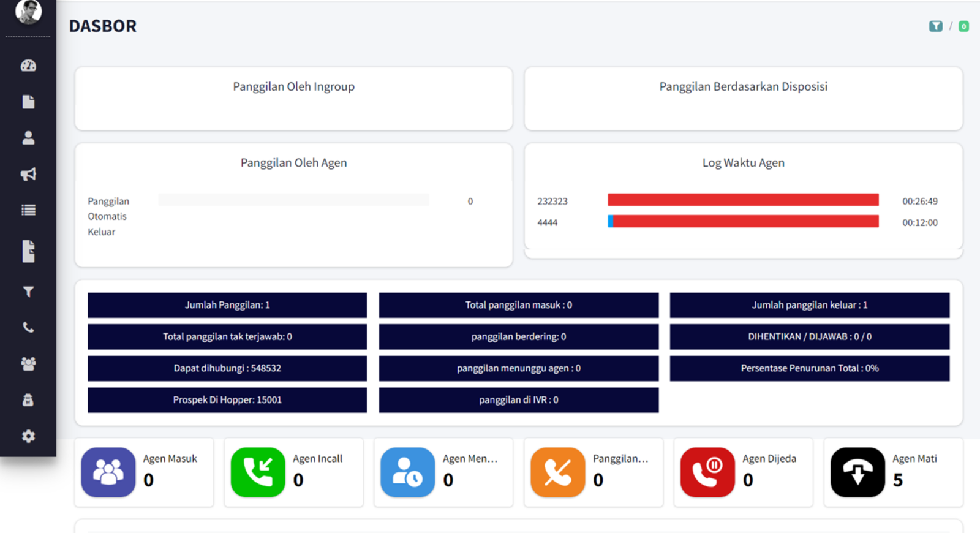Select the Dapat dihubungi : 548532 bar
Screen dimensions: 980x533
coord(227,368)
